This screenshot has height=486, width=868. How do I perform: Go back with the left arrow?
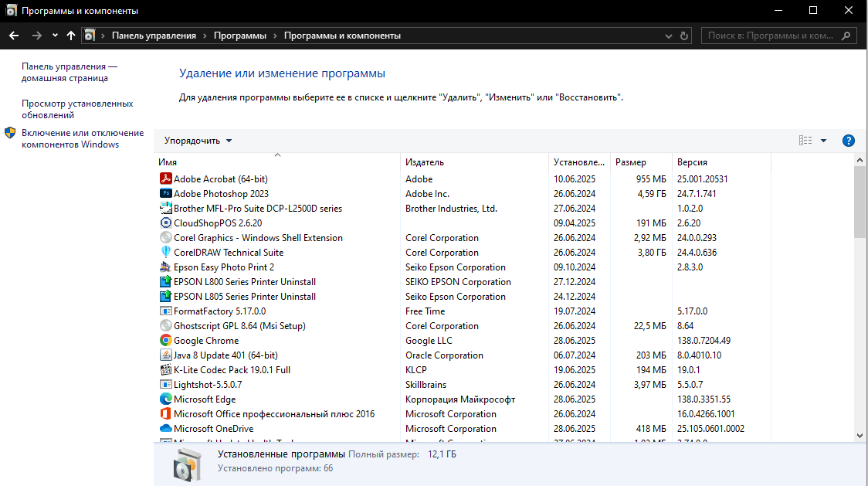coord(14,36)
